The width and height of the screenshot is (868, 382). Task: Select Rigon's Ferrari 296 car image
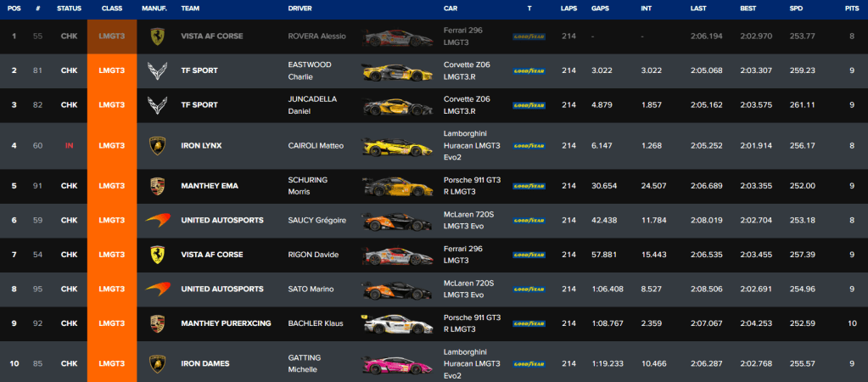(397, 256)
